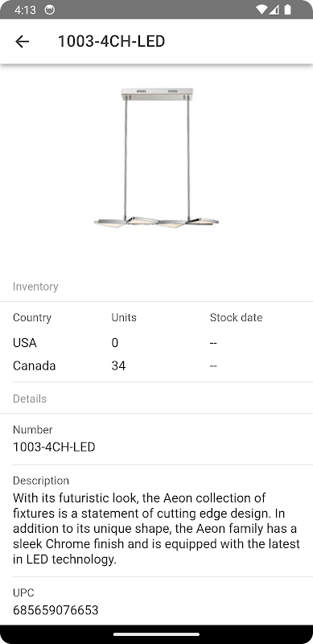Select the Canada inventory row

click(x=156, y=365)
